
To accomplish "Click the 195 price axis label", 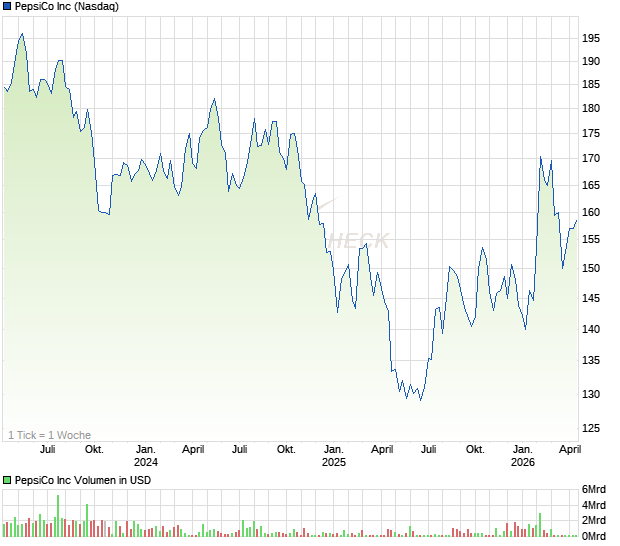I will pyautogui.click(x=591, y=38).
